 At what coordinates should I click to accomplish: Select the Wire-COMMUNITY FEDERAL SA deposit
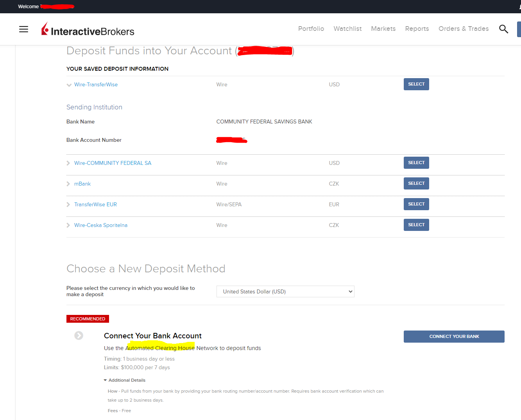(416, 163)
